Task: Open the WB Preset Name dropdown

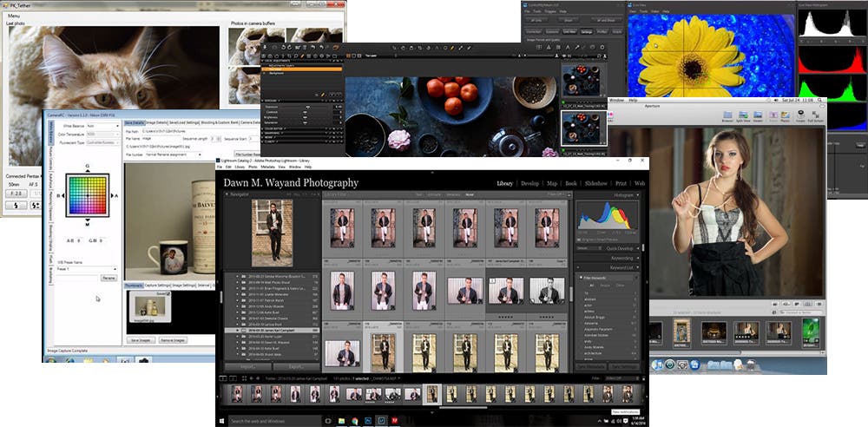Action: pos(87,268)
